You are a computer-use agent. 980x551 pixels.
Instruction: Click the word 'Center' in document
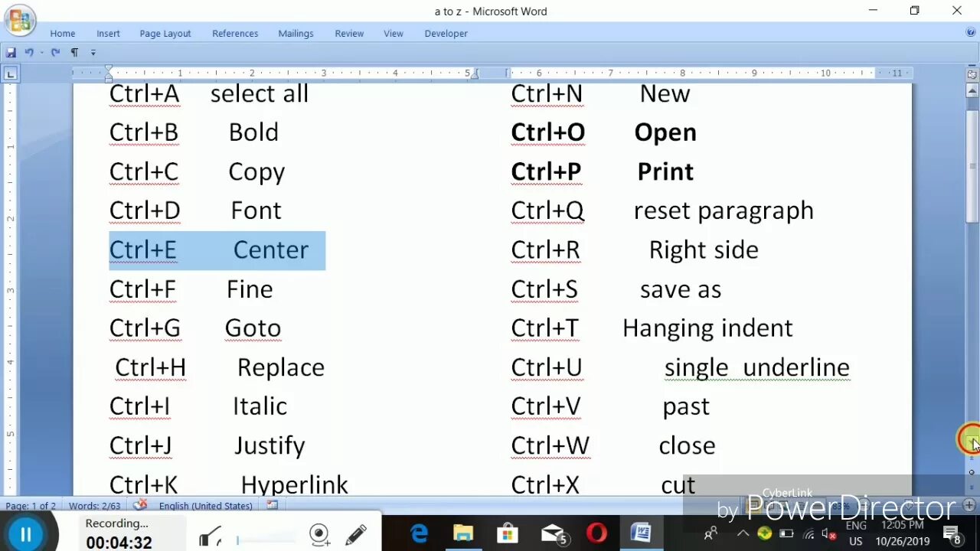[271, 250]
